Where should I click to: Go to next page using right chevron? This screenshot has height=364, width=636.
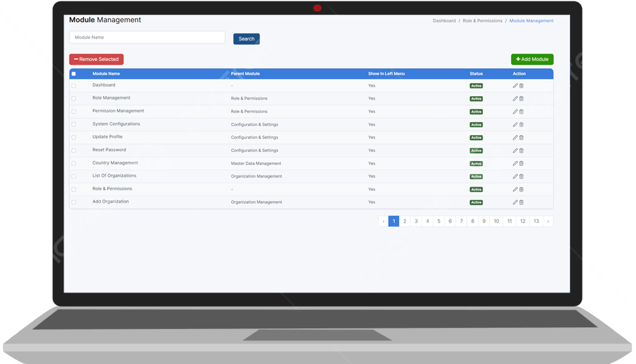[548, 221]
